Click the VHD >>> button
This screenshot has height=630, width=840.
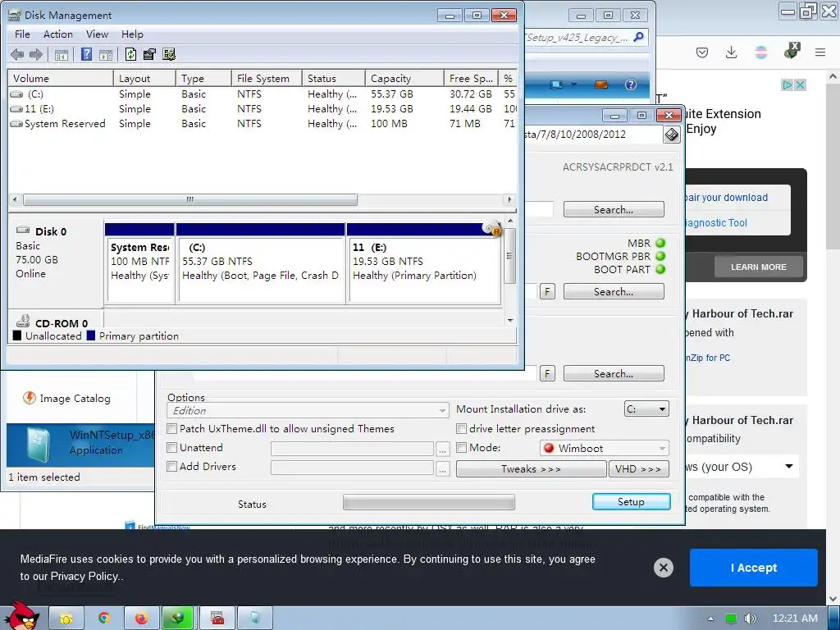coord(638,468)
